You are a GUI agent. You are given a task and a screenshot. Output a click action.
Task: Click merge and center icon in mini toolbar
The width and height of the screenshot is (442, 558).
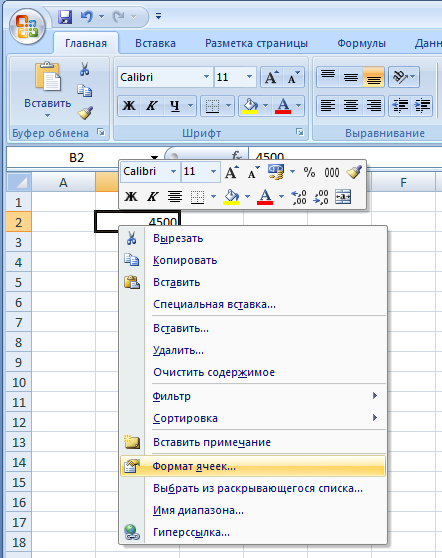pos(343,196)
